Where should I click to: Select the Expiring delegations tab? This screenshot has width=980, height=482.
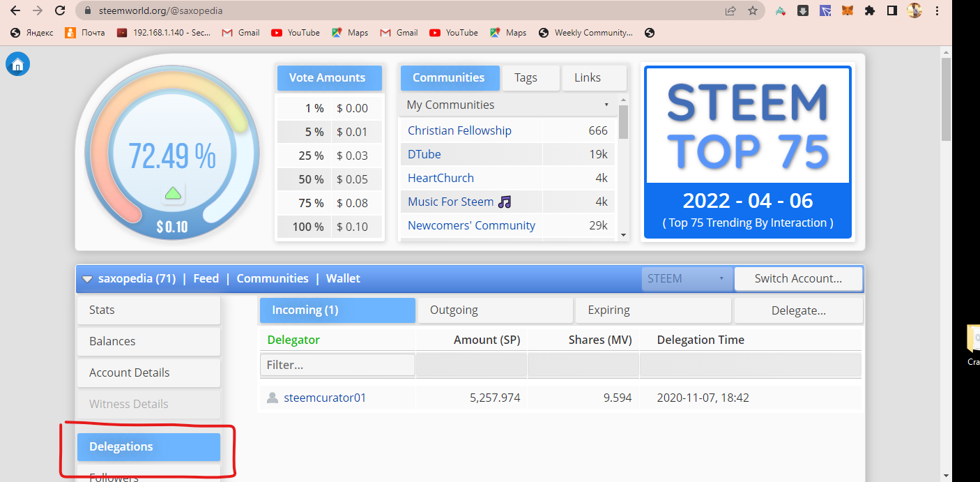click(x=653, y=310)
